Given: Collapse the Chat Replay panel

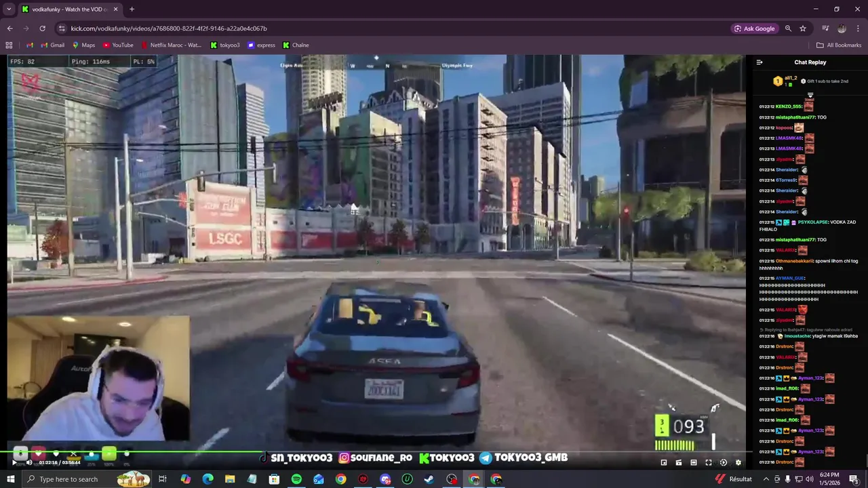Looking at the screenshot, I should (759, 62).
